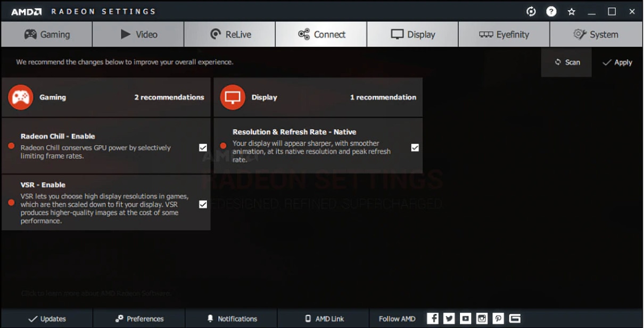644x328 pixels.
Task: Switch to the Video tab
Action: (138, 35)
